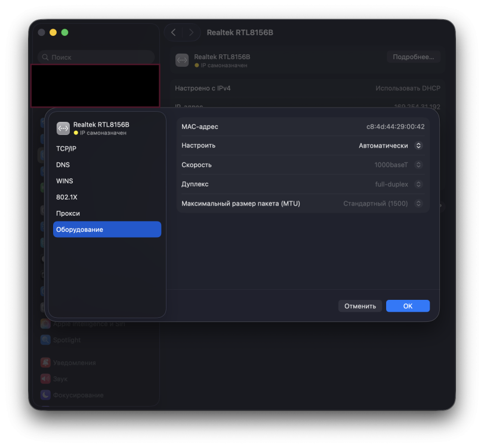Click the forward chevron in the title bar
The width and height of the screenshot is (484, 448).
point(191,32)
